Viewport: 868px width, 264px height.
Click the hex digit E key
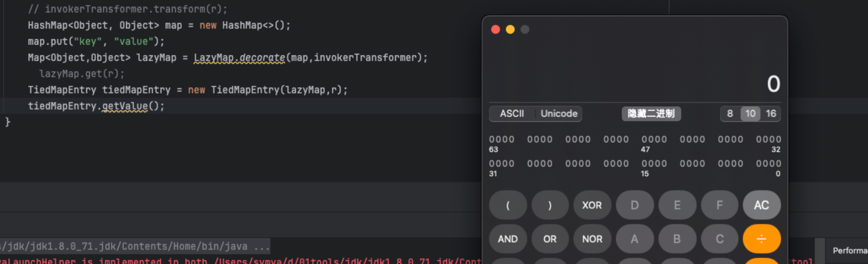tap(677, 205)
